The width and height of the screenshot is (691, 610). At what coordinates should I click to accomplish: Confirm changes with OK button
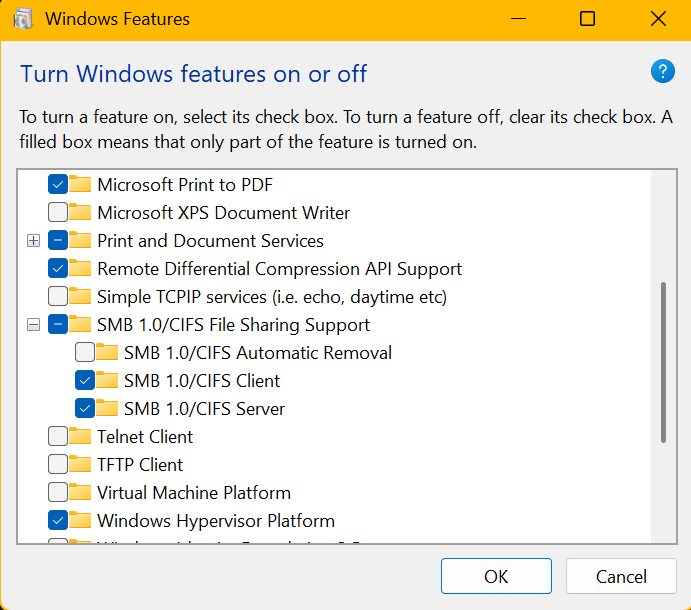point(496,576)
